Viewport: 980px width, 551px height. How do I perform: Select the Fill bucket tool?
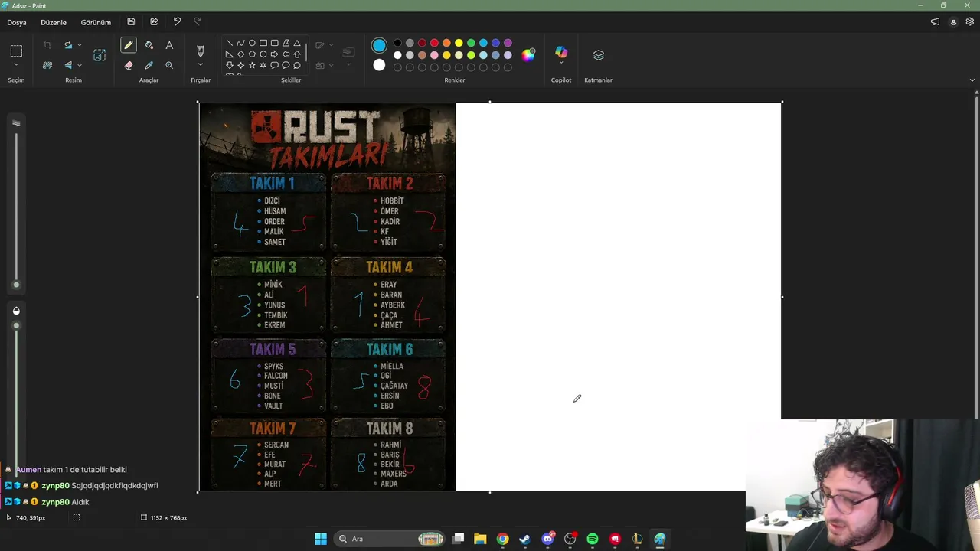pyautogui.click(x=149, y=46)
